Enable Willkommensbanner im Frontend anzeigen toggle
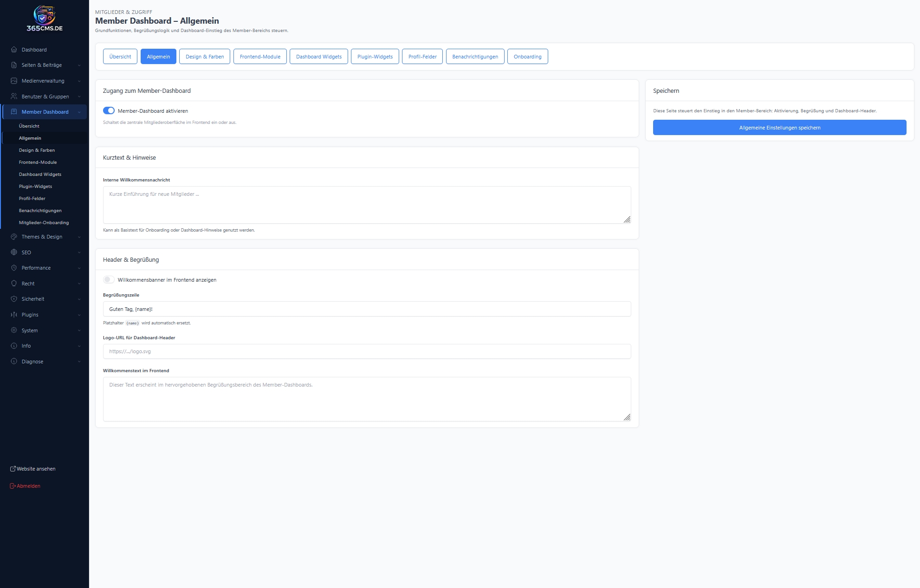The image size is (920, 588). (109, 279)
